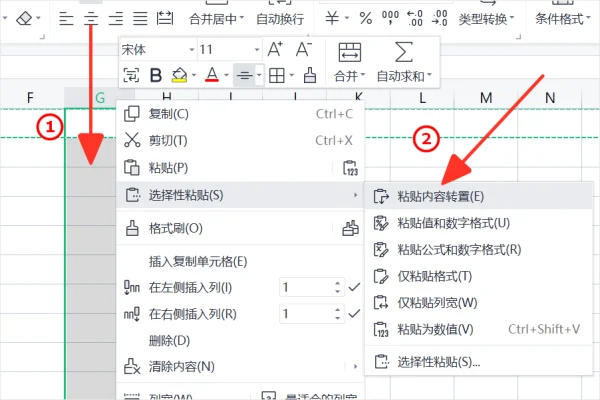Image resolution: width=600 pixels, height=400 pixels.
Task: Click paste-as-values icon beside 粘贴(P)
Action: pos(350,168)
